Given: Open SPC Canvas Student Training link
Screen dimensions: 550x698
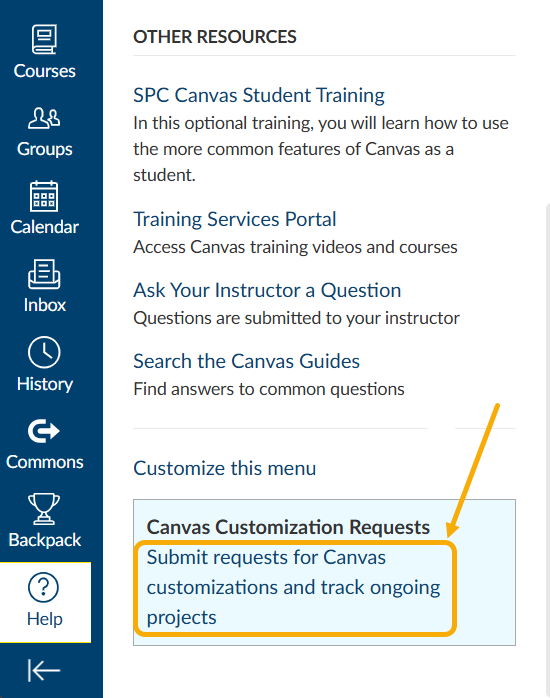Looking at the screenshot, I should tap(259, 95).
